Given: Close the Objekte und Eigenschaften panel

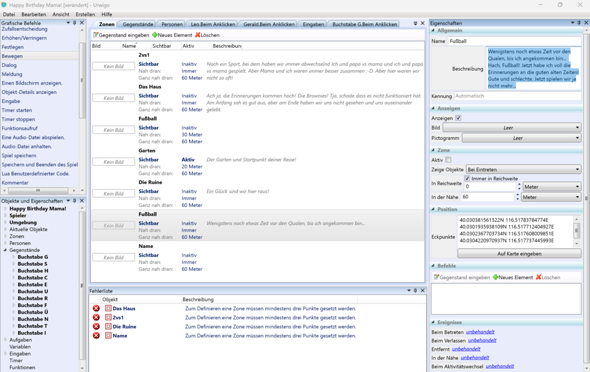Looking at the screenshot, I should pyautogui.click(x=82, y=201).
